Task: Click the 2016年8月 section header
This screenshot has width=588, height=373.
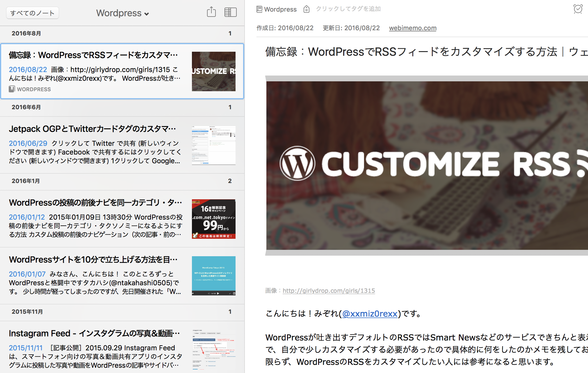Action: click(x=122, y=33)
